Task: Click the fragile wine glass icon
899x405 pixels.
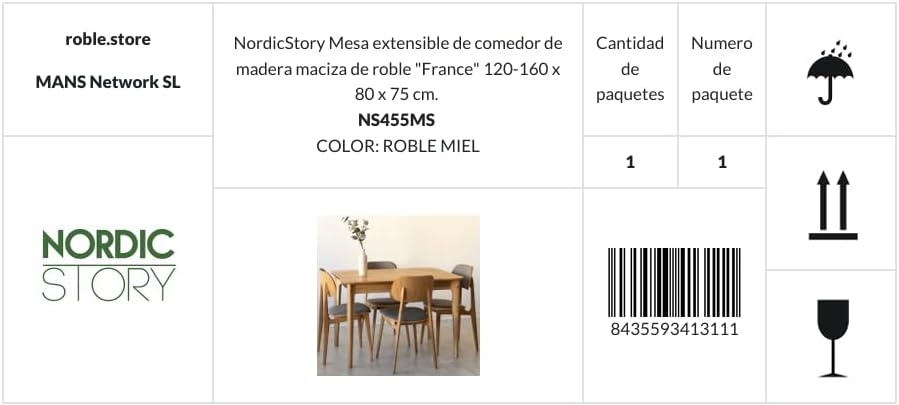Action: pos(833,338)
